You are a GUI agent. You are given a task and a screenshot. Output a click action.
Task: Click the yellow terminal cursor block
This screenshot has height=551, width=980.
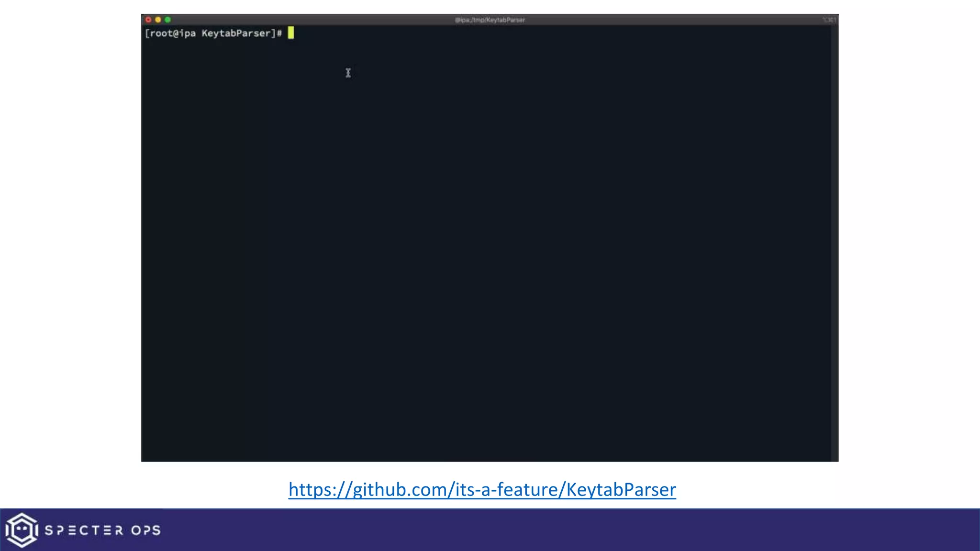291,33
